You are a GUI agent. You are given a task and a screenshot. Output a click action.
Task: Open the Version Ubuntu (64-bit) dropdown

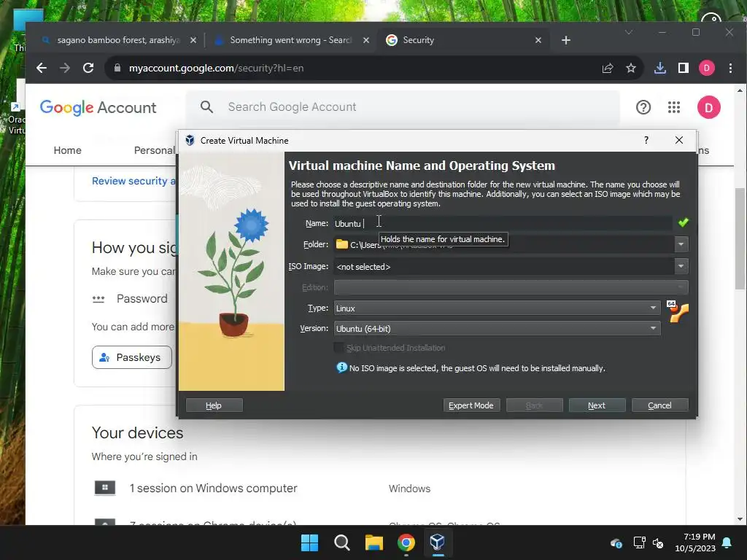(x=497, y=328)
